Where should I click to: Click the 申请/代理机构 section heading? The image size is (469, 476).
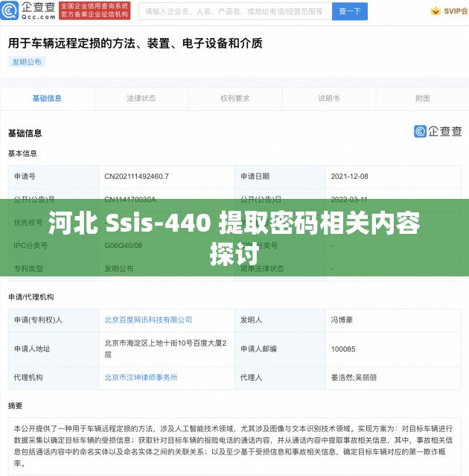click(x=31, y=297)
